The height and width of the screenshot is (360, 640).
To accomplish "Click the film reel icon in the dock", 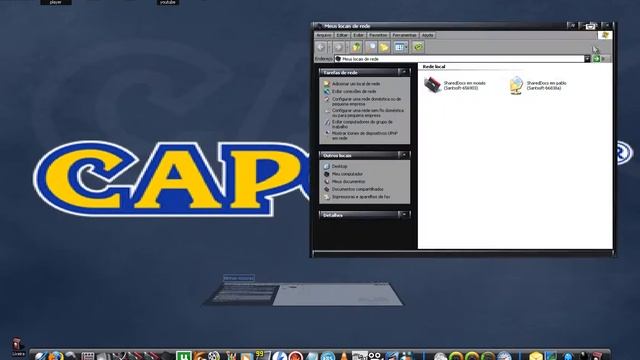I will point(214,356).
